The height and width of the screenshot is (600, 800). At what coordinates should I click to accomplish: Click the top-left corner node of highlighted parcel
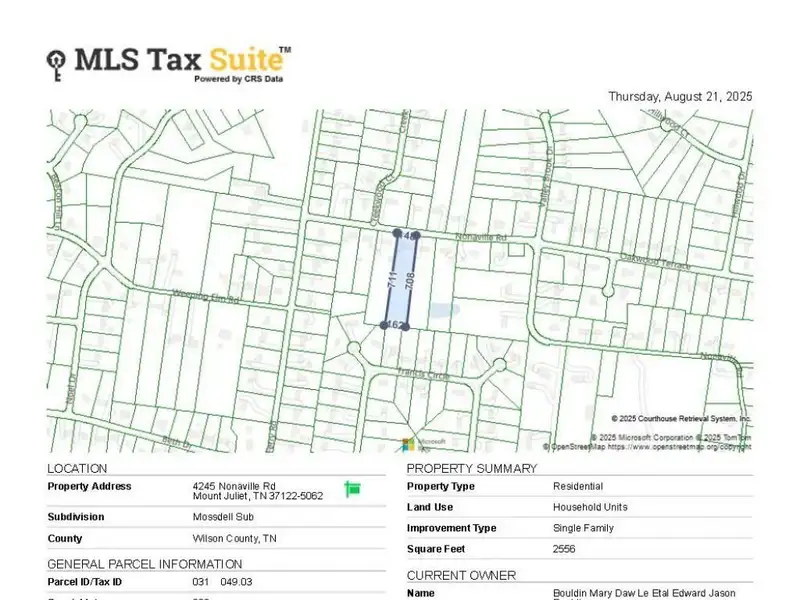(x=397, y=233)
